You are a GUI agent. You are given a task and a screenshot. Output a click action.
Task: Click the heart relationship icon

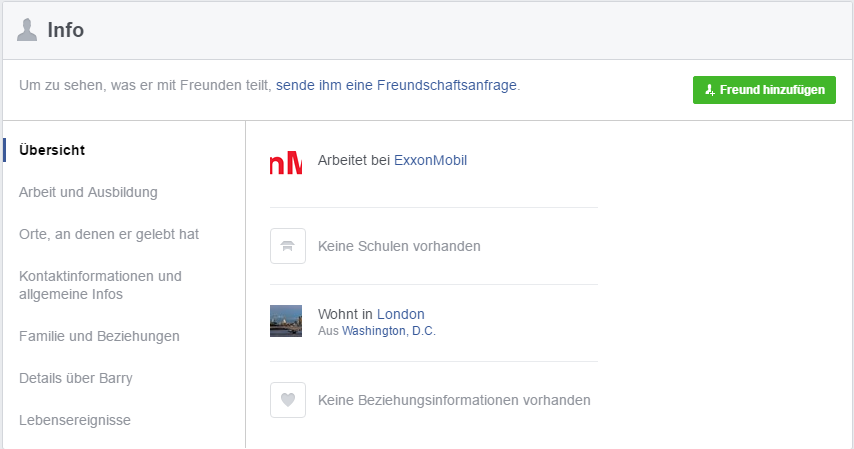[x=288, y=400]
